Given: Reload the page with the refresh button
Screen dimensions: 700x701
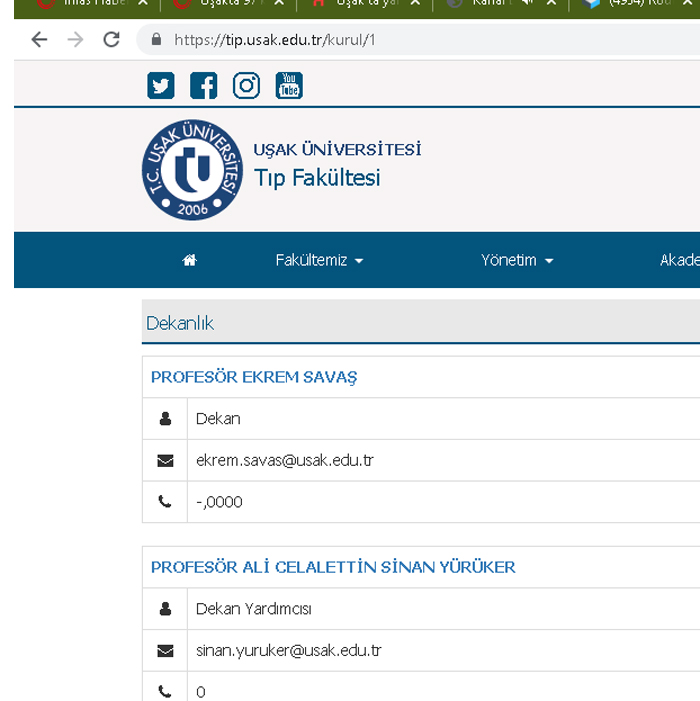Looking at the screenshot, I should [111, 40].
